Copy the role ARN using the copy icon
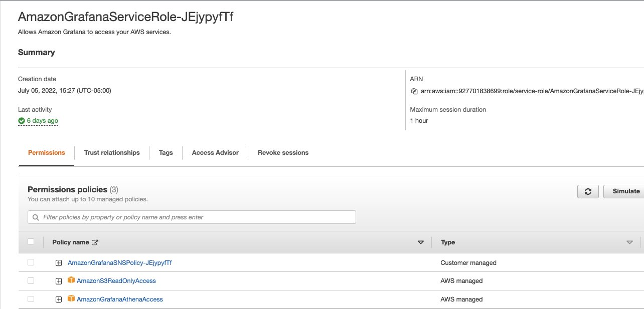The height and width of the screenshot is (309, 644). [414, 92]
